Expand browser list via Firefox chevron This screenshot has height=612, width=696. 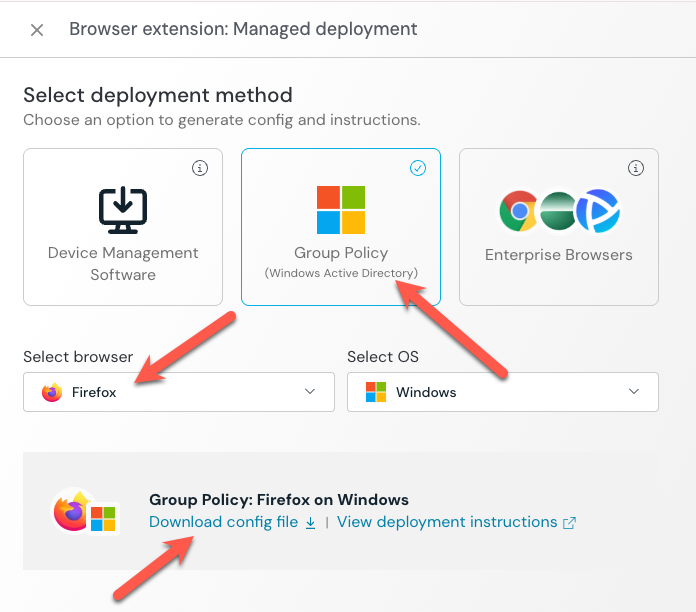[x=310, y=391]
